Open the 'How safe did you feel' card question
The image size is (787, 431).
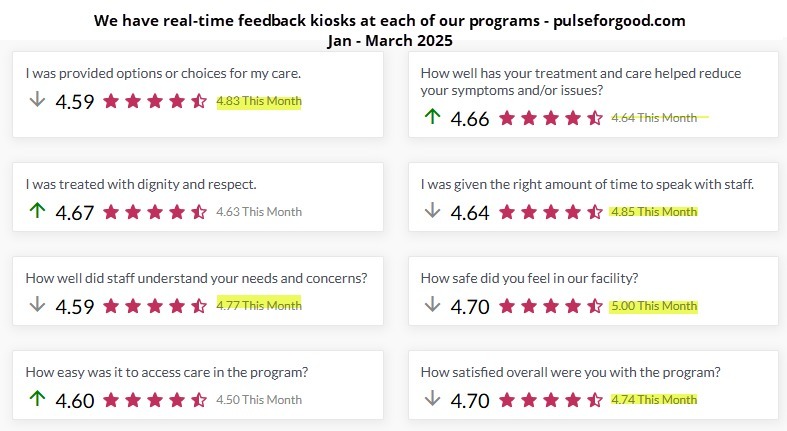[x=529, y=278]
